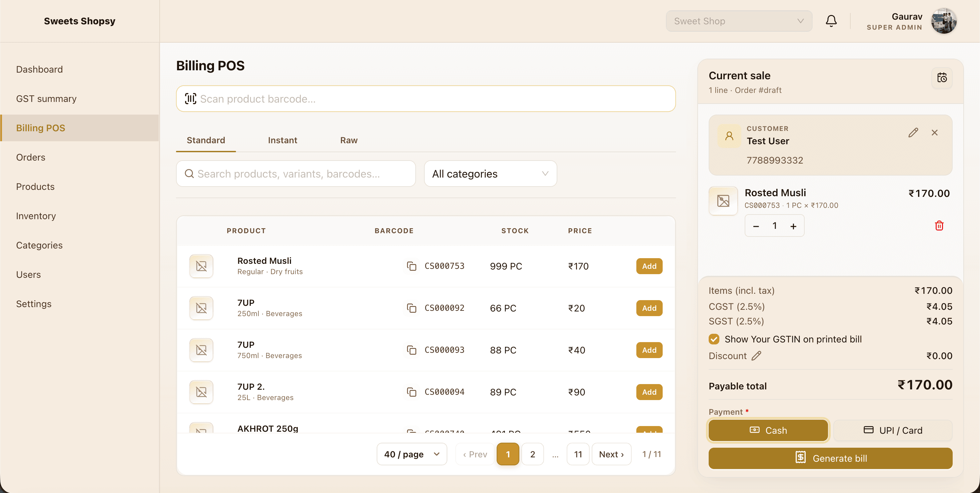Switch to the Instant tab

click(282, 140)
